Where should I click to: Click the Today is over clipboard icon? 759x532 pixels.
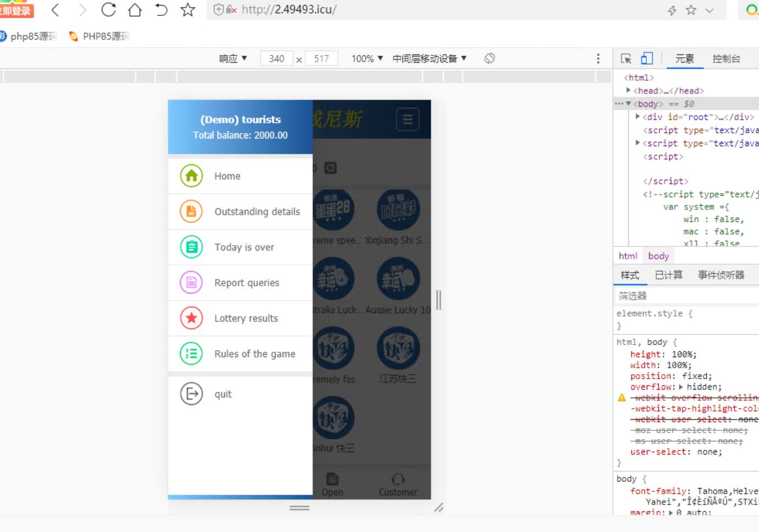[191, 247]
